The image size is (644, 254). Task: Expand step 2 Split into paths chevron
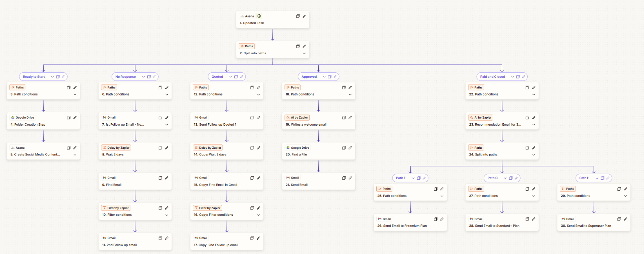304,53
